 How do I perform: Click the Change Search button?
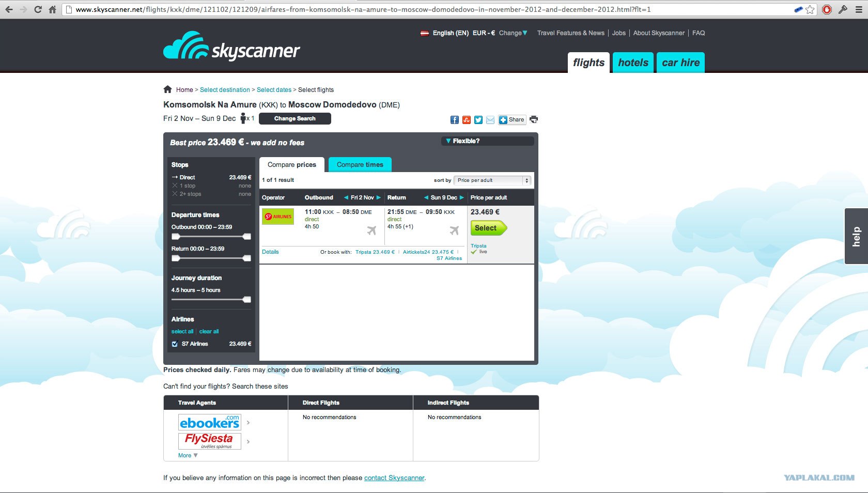pos(295,119)
